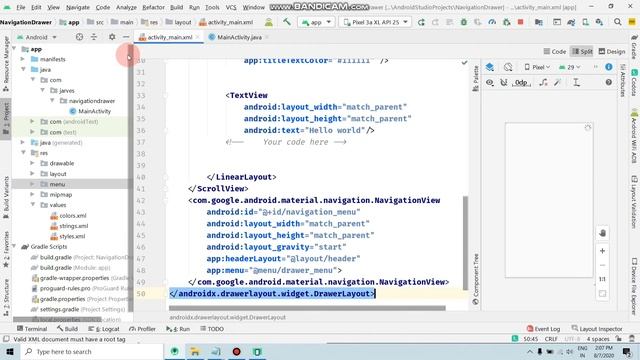Screen dimensions: 640x360
Task: Collapse the Gradle Scripts node
Action: [14, 247]
